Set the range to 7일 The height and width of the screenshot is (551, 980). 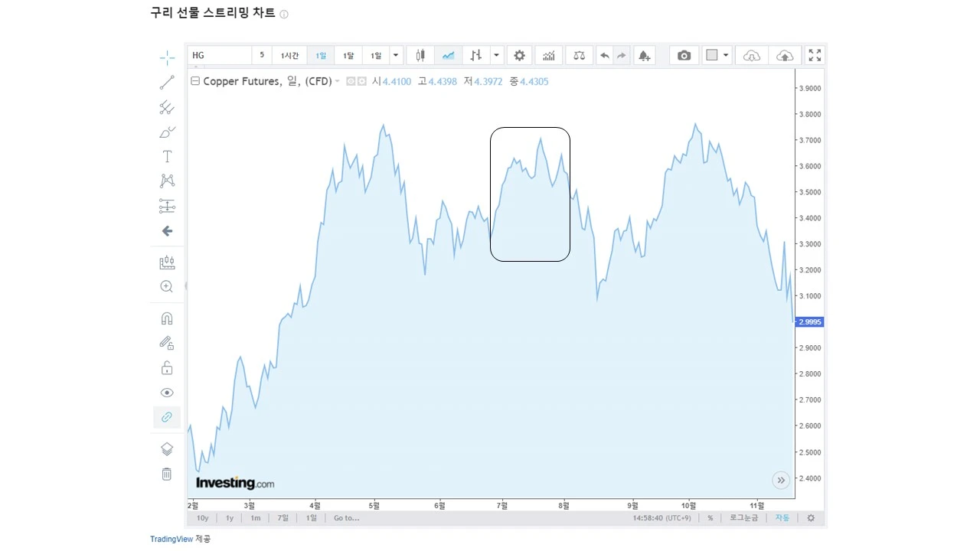point(283,518)
